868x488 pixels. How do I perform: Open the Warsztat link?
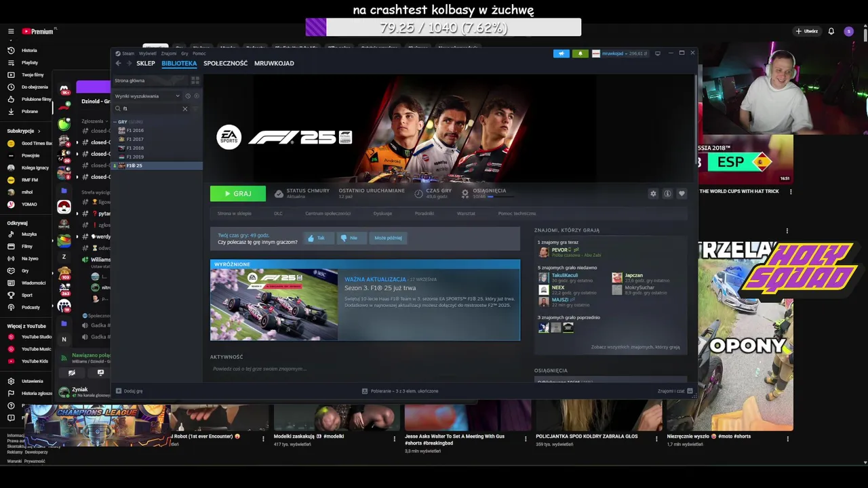click(466, 213)
